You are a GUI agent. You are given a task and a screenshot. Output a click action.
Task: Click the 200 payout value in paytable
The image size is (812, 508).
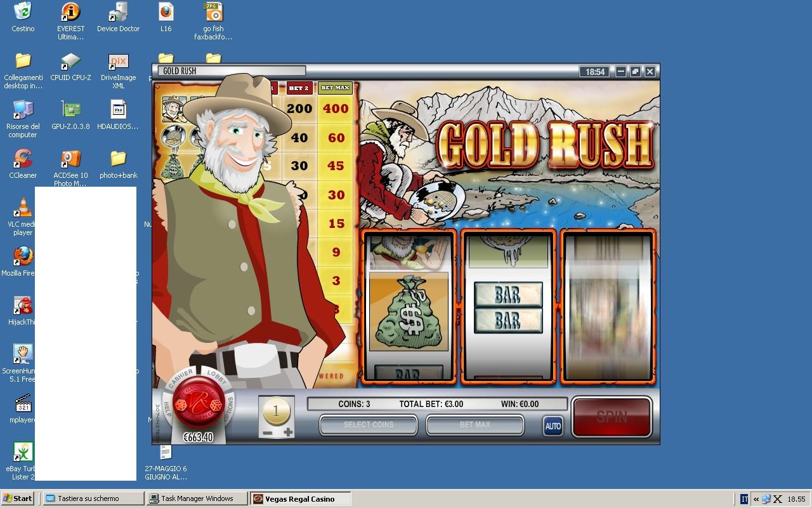pos(299,109)
